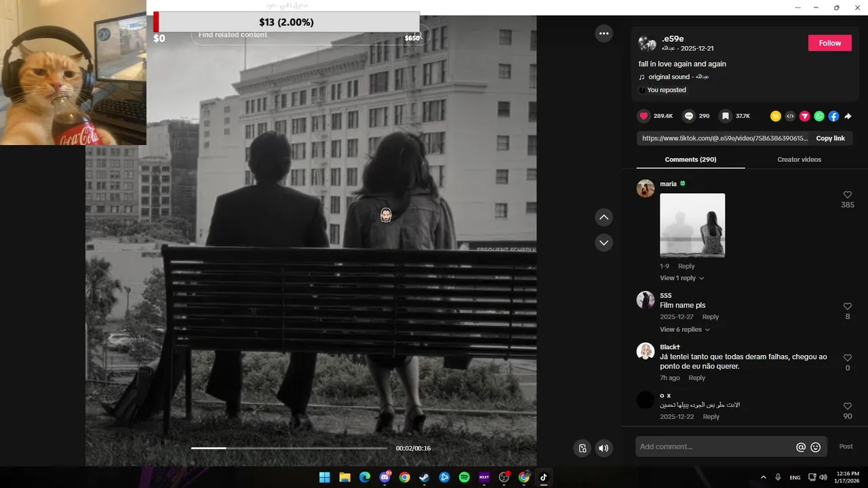868x488 pixels.
Task: Open Discord from taskbar
Action: [384, 477]
